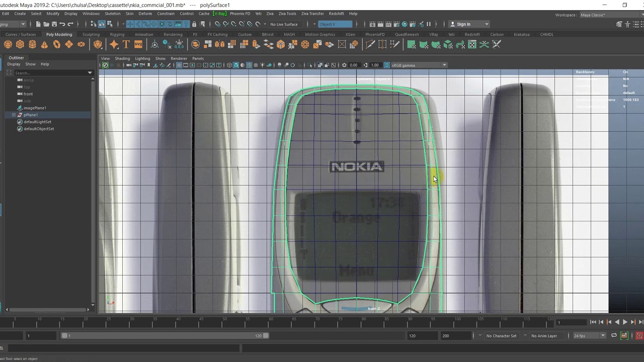Create a platonic solid from the shelf
644x362 pixels.
point(98,44)
